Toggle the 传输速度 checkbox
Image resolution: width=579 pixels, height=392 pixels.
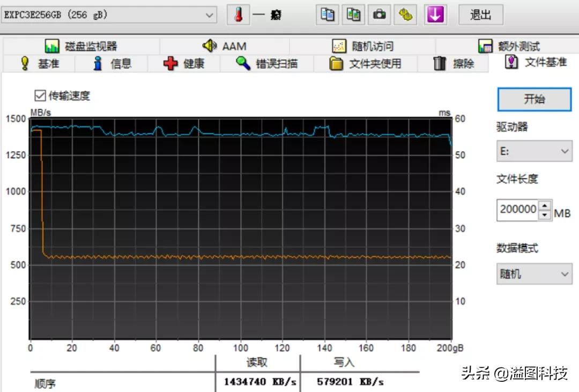pos(40,95)
